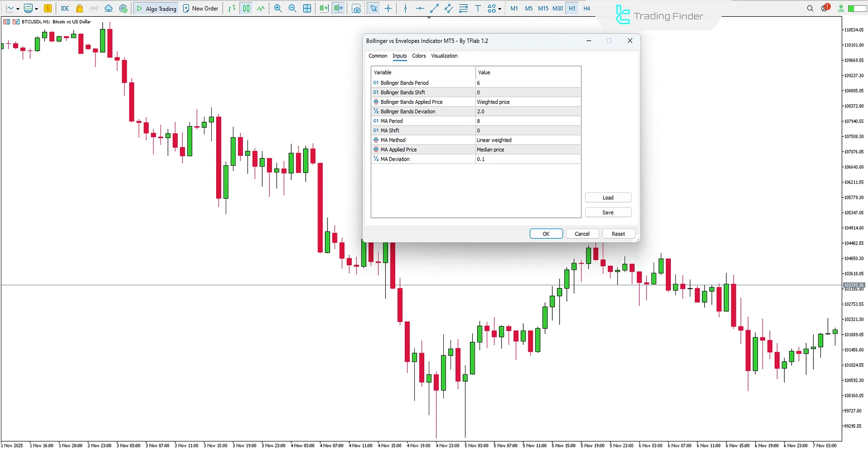Select the Trendline drawing tool
The image size is (868, 451).
tap(434, 8)
